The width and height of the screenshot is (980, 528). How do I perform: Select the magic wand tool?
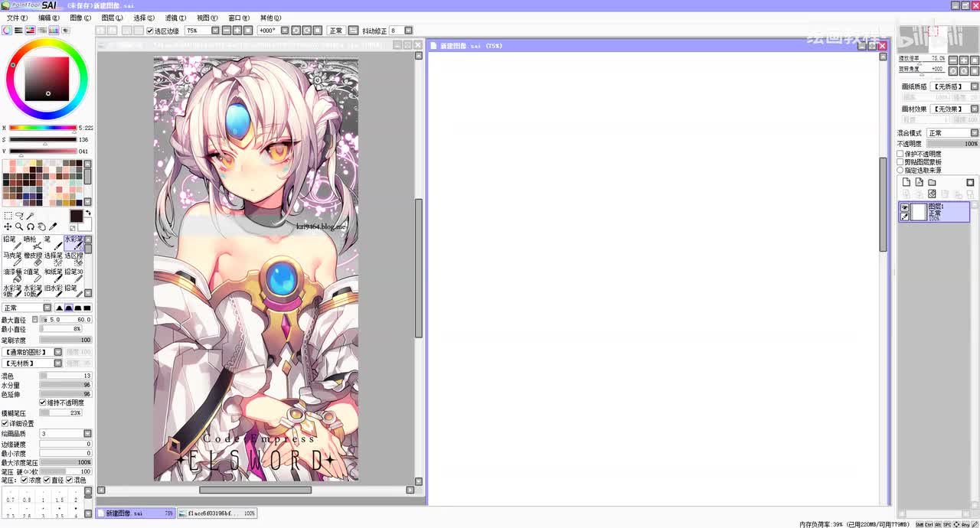(x=31, y=216)
